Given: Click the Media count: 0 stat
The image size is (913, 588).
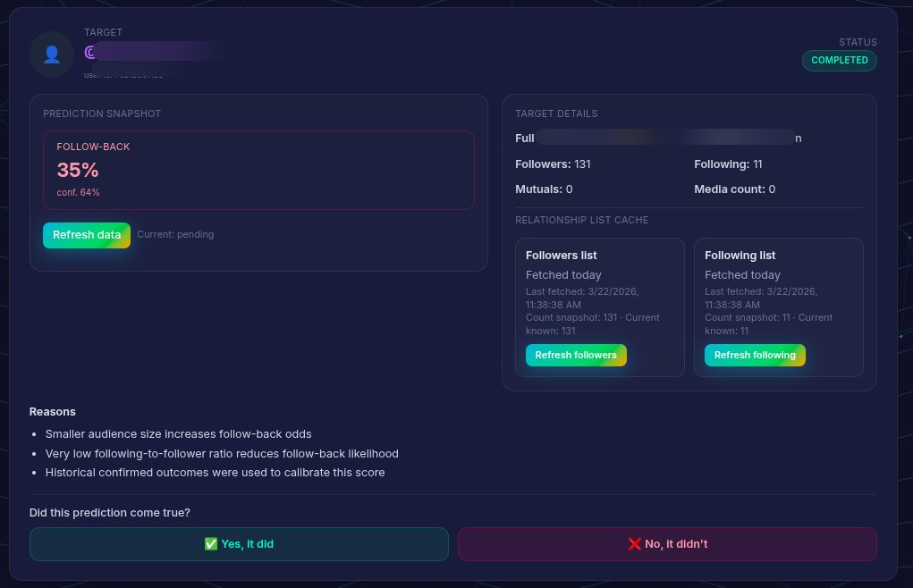Looking at the screenshot, I should tap(734, 189).
